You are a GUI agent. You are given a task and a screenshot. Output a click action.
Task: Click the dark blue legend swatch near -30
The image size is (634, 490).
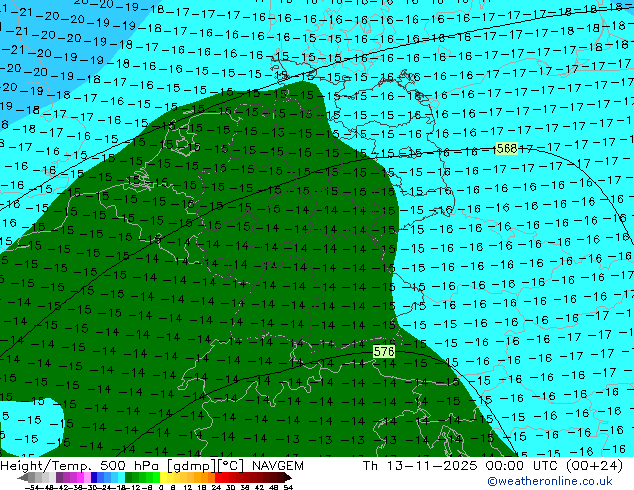[94, 477]
